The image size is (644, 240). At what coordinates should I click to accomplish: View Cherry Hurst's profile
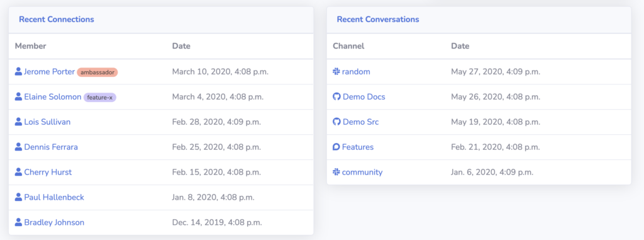48,172
